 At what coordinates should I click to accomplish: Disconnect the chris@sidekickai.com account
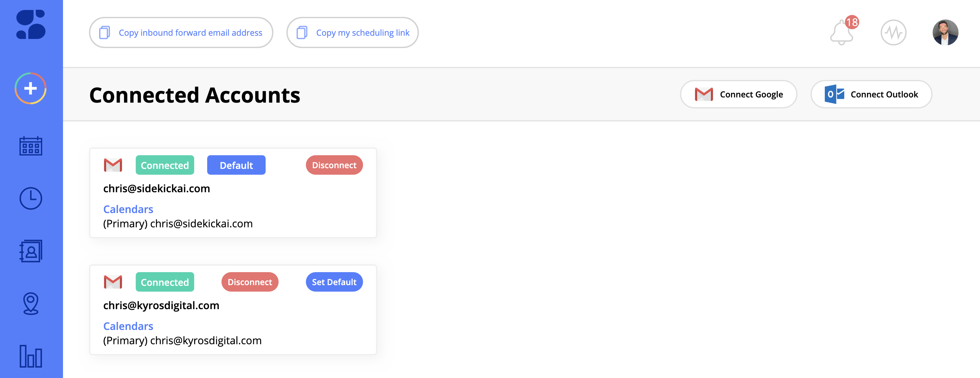coord(334,165)
